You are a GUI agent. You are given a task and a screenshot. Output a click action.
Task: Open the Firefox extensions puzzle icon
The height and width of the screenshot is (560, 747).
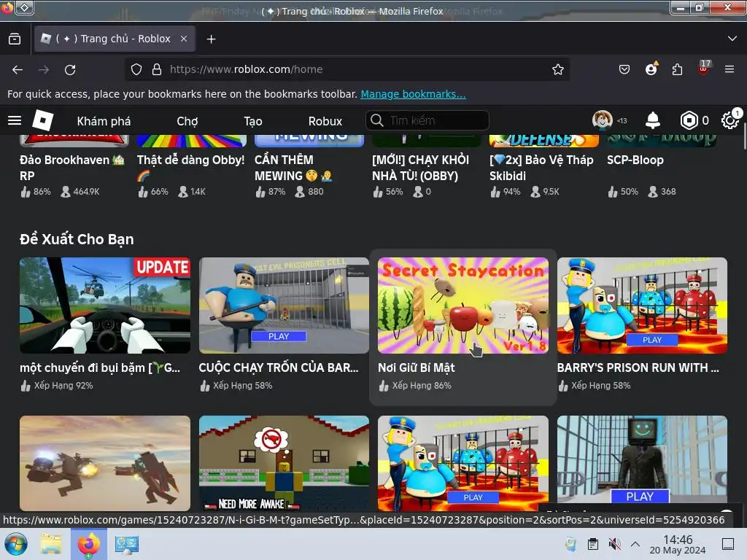tap(677, 69)
